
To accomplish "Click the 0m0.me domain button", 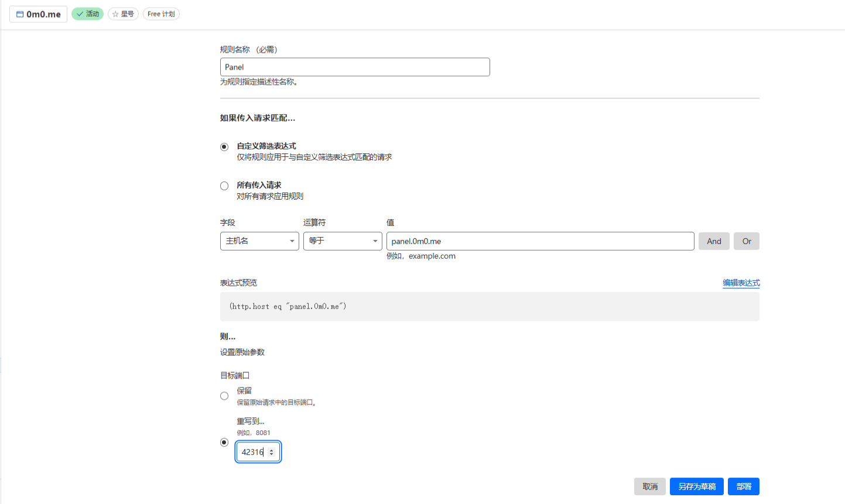I will pyautogui.click(x=38, y=14).
